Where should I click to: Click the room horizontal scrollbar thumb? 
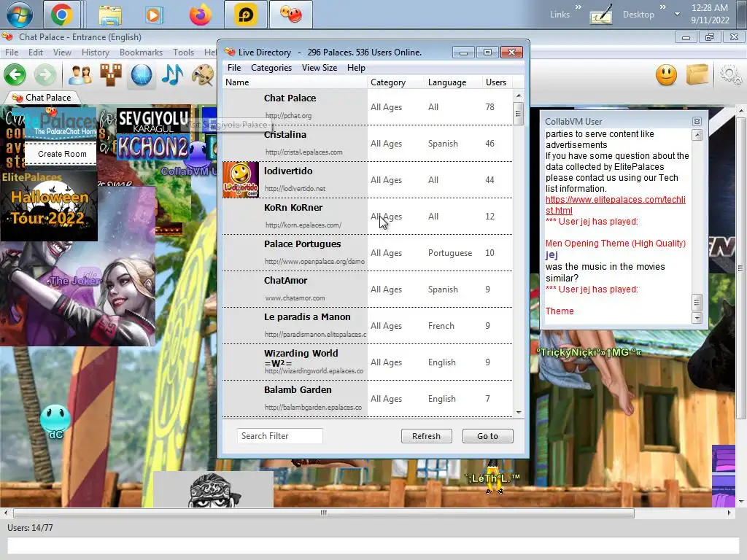pyautogui.click(x=324, y=513)
